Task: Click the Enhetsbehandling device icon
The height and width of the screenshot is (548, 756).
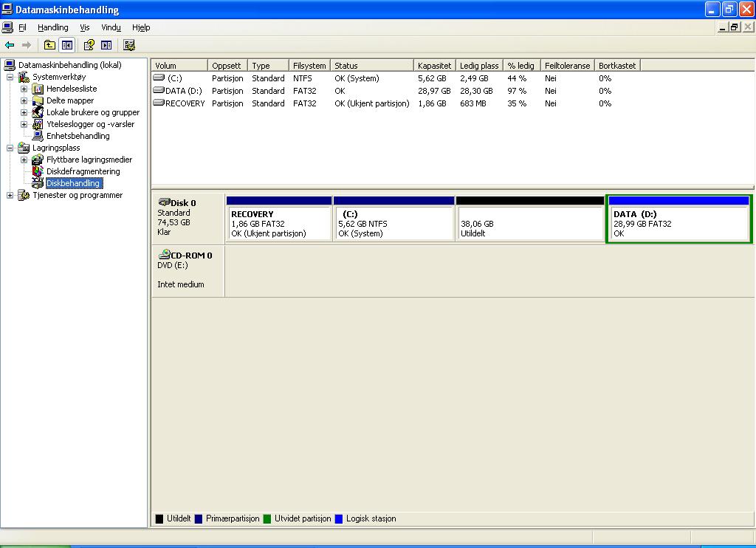Action: (38, 136)
